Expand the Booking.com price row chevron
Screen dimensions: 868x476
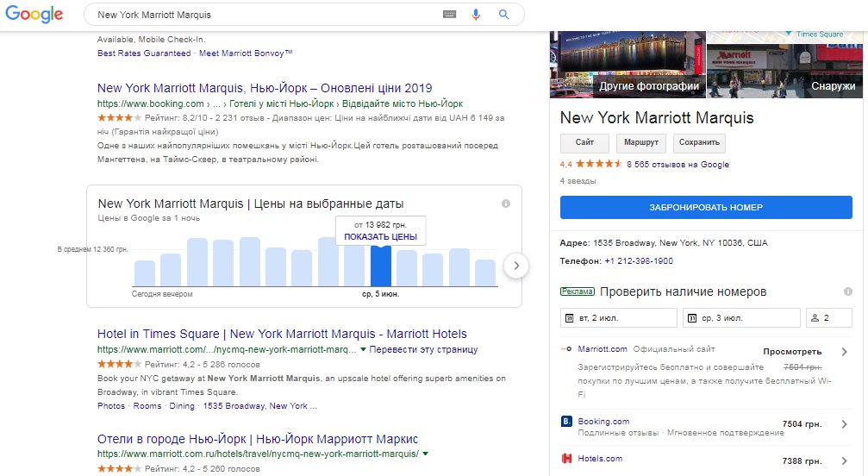pyautogui.click(x=844, y=424)
